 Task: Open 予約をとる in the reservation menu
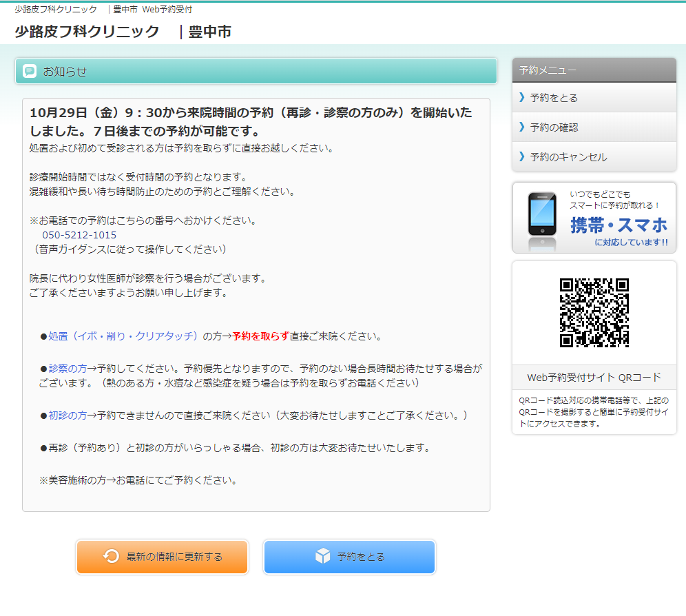(594, 98)
